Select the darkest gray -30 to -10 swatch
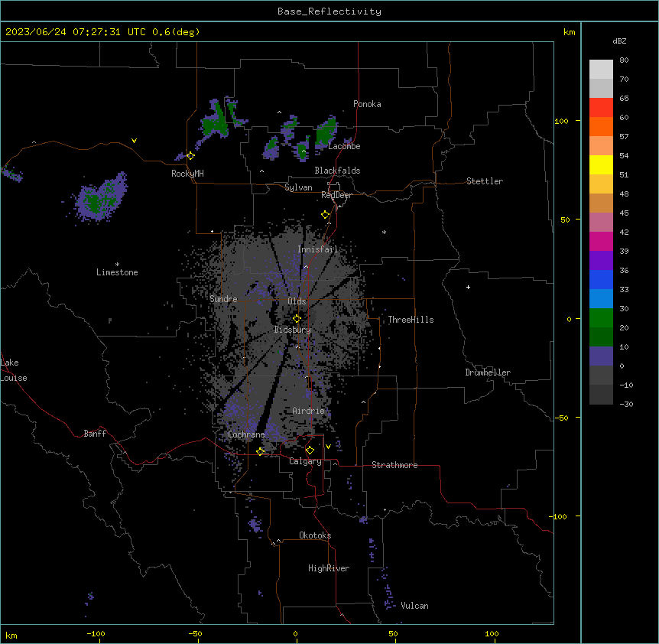This screenshot has width=659, height=644. 601,395
